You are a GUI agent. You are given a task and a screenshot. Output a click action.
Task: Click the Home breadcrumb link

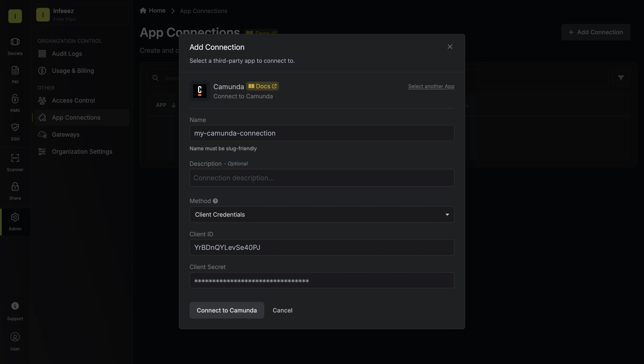(x=152, y=10)
